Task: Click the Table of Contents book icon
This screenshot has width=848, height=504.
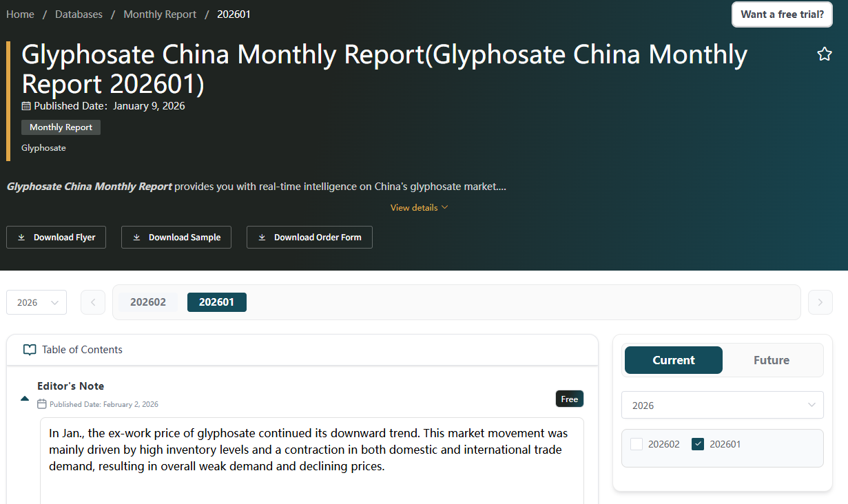Action: [x=30, y=350]
